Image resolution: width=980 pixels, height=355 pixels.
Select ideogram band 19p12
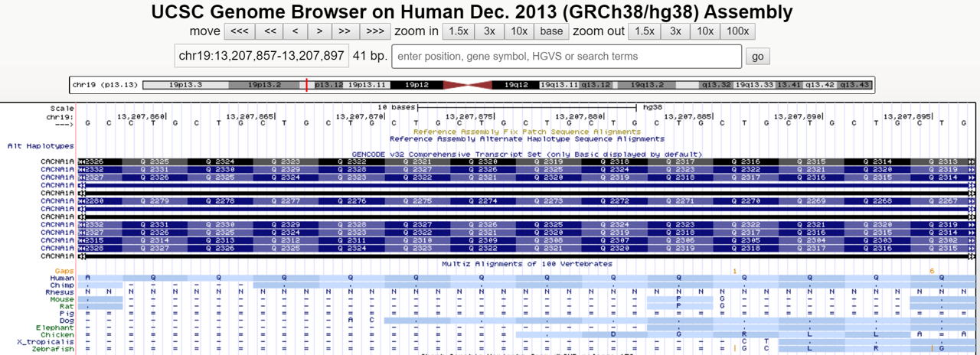tap(416, 85)
